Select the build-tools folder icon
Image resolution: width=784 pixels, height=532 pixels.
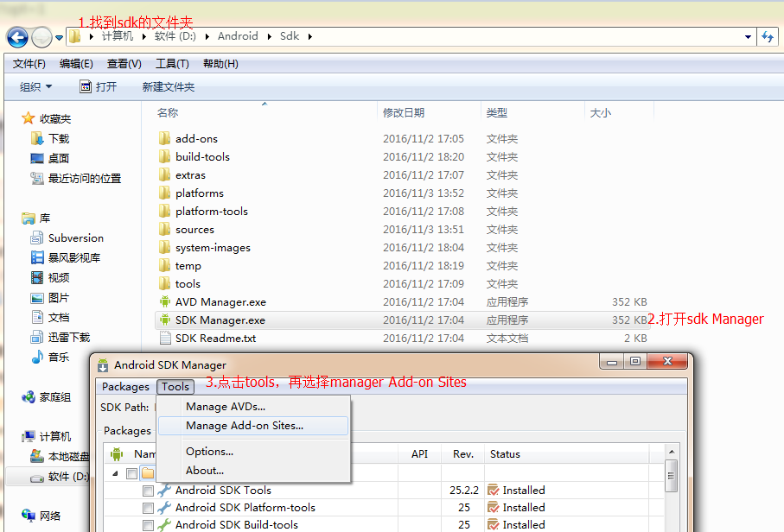click(x=164, y=156)
